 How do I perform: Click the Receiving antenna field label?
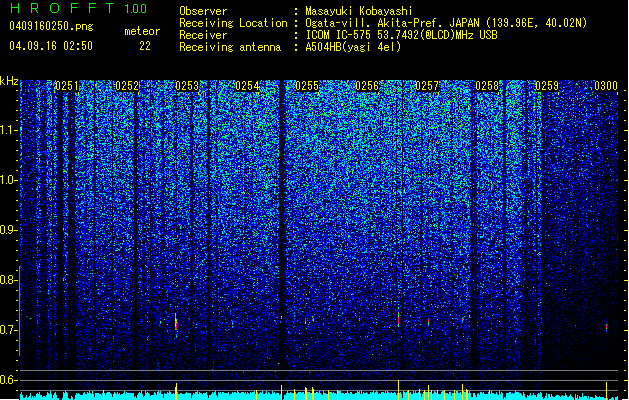click(x=230, y=47)
